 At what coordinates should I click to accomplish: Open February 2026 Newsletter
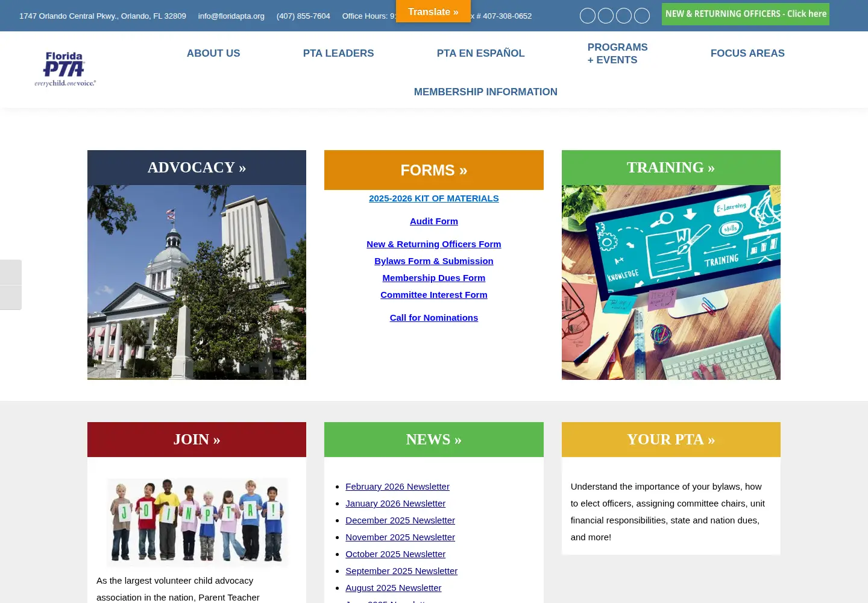pos(397,487)
